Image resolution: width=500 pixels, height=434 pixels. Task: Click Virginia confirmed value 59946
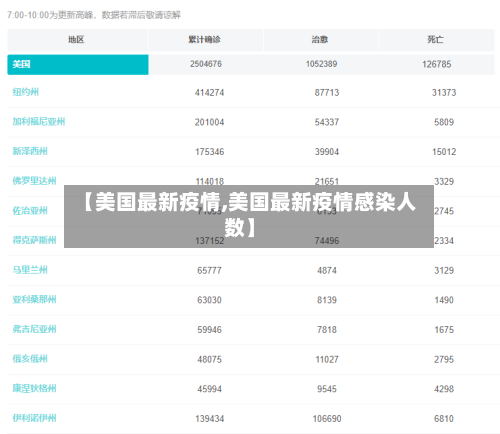pyautogui.click(x=210, y=330)
